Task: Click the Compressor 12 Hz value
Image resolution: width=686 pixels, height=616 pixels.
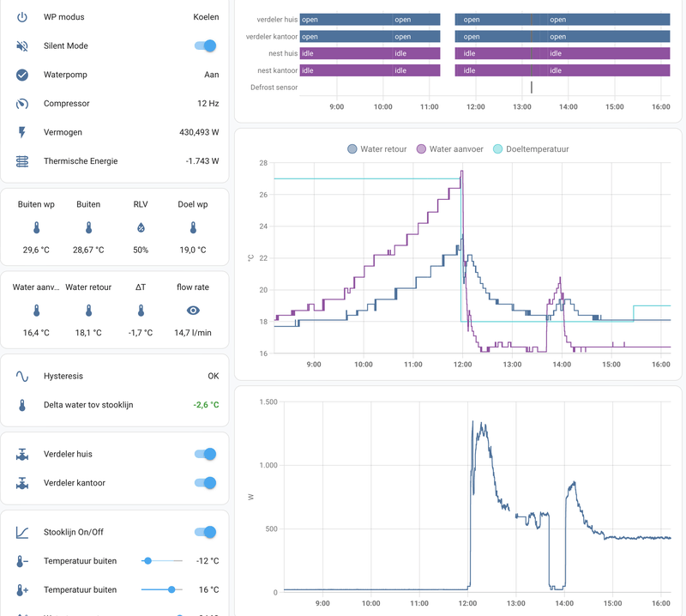Action: [x=208, y=104]
